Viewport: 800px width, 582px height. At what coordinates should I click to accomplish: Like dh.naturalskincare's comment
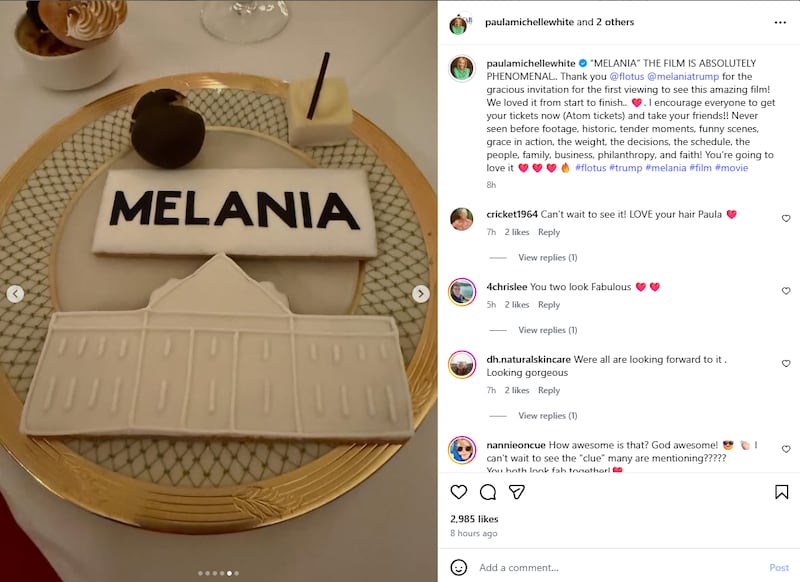(x=786, y=364)
